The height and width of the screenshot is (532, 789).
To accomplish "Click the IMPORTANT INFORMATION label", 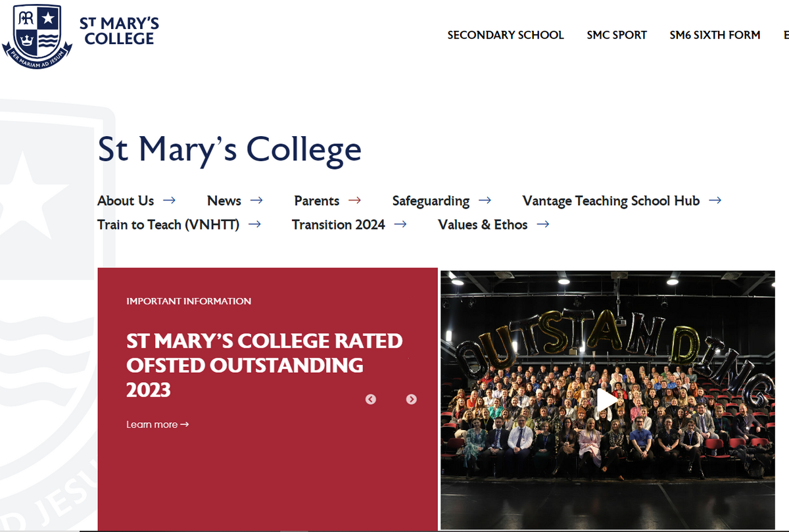I will click(189, 301).
